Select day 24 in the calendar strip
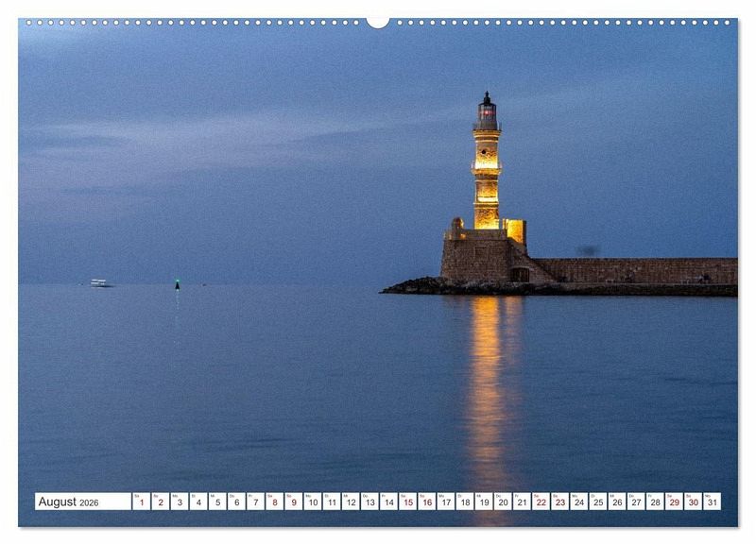756x545 pixels. click(x=579, y=502)
